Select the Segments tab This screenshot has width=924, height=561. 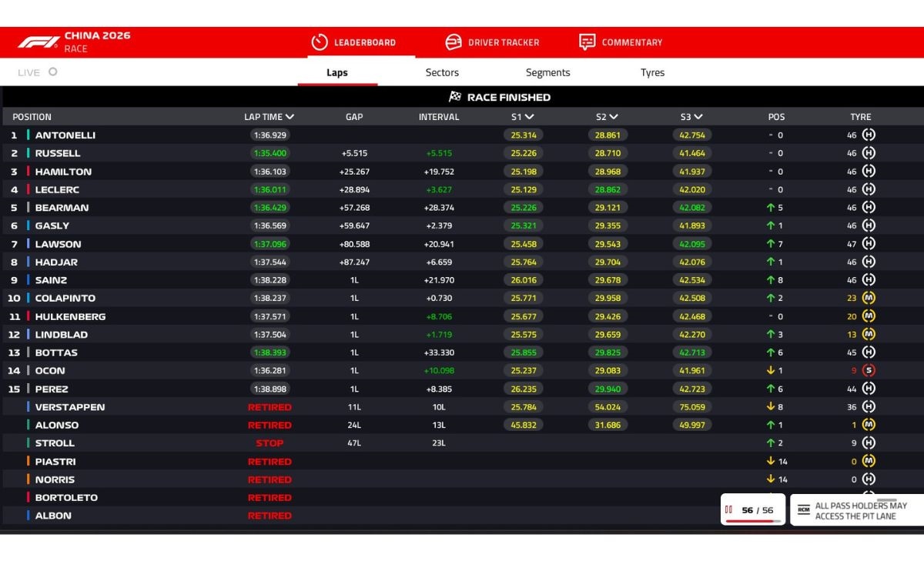click(547, 72)
